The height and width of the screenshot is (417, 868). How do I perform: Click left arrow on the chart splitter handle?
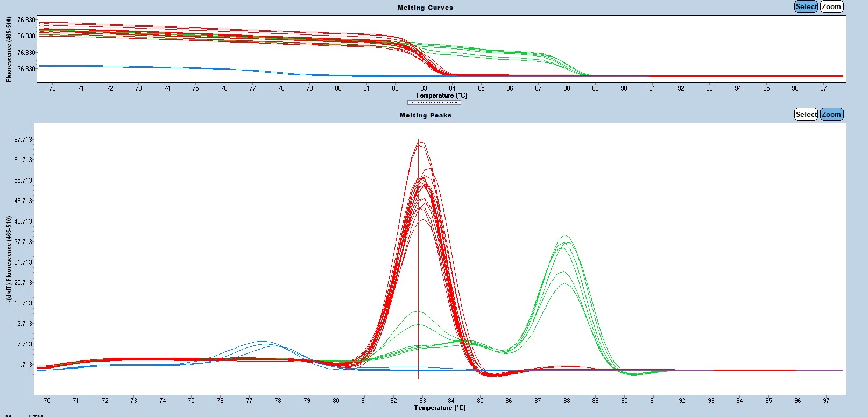click(413, 102)
